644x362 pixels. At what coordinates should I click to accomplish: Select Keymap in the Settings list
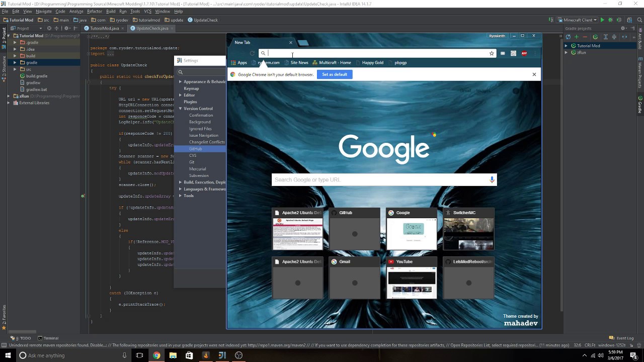pyautogui.click(x=191, y=88)
